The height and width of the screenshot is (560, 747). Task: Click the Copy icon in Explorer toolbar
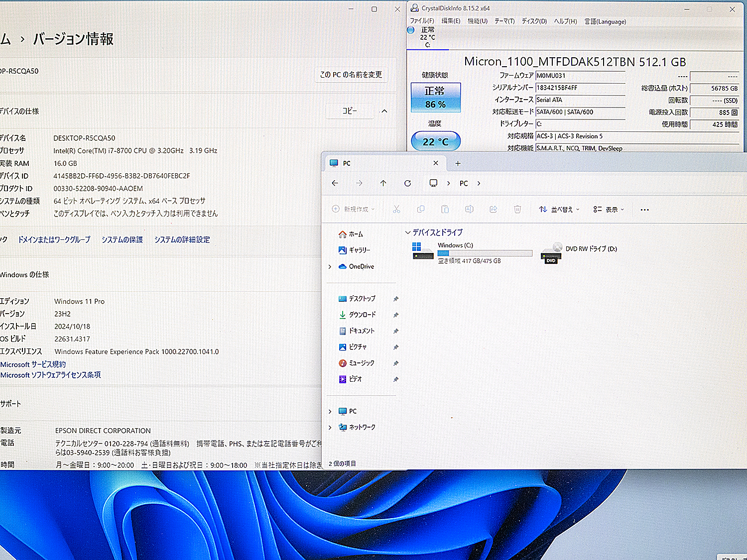click(421, 210)
